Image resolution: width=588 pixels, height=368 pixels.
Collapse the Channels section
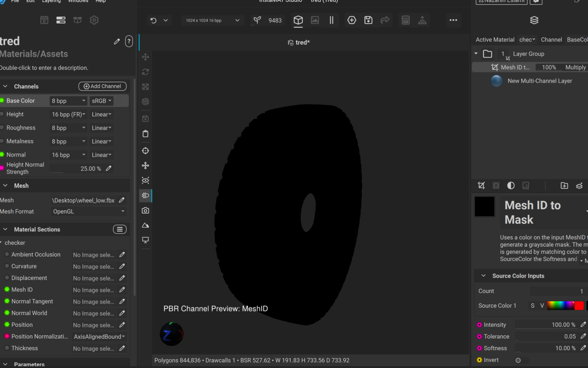5,86
